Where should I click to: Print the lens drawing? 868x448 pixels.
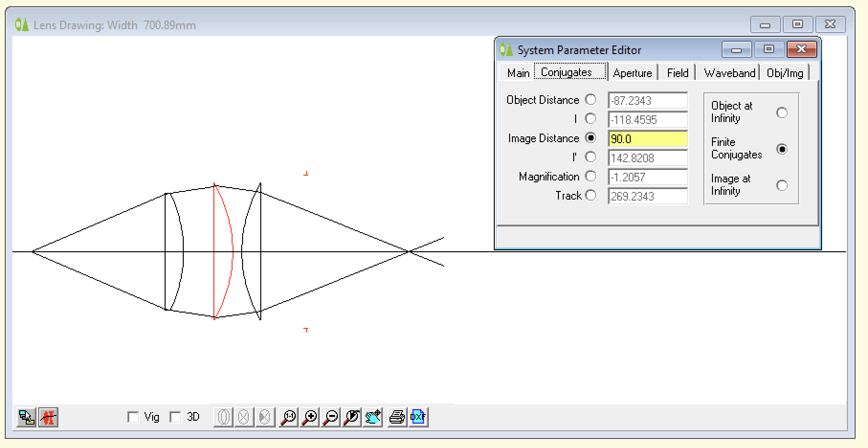[397, 417]
